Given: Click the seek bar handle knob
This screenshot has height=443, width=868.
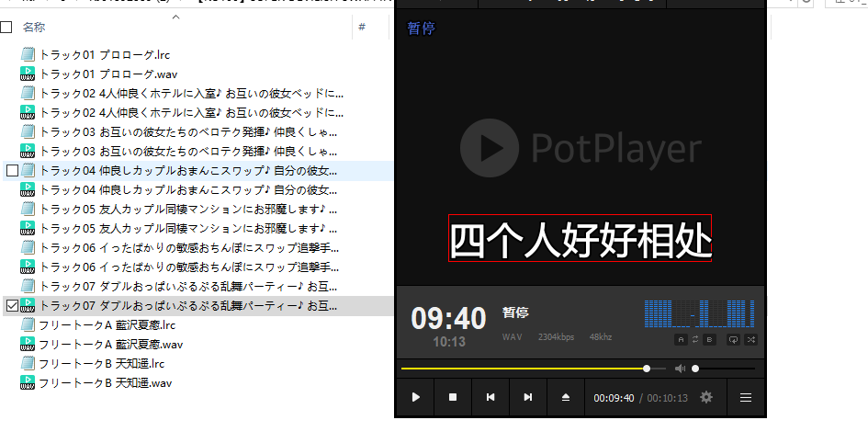Looking at the screenshot, I should (647, 369).
